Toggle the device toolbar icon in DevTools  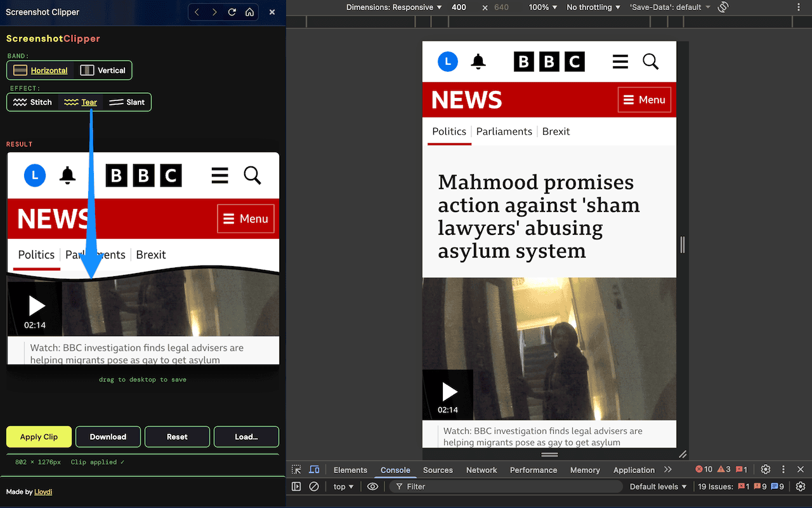[x=314, y=470]
